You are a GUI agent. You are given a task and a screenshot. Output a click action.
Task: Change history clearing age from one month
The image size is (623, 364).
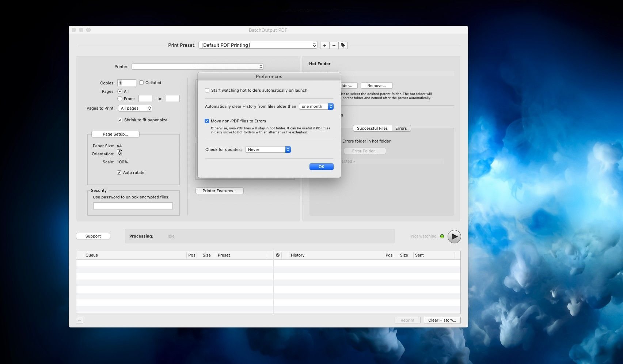pos(316,106)
